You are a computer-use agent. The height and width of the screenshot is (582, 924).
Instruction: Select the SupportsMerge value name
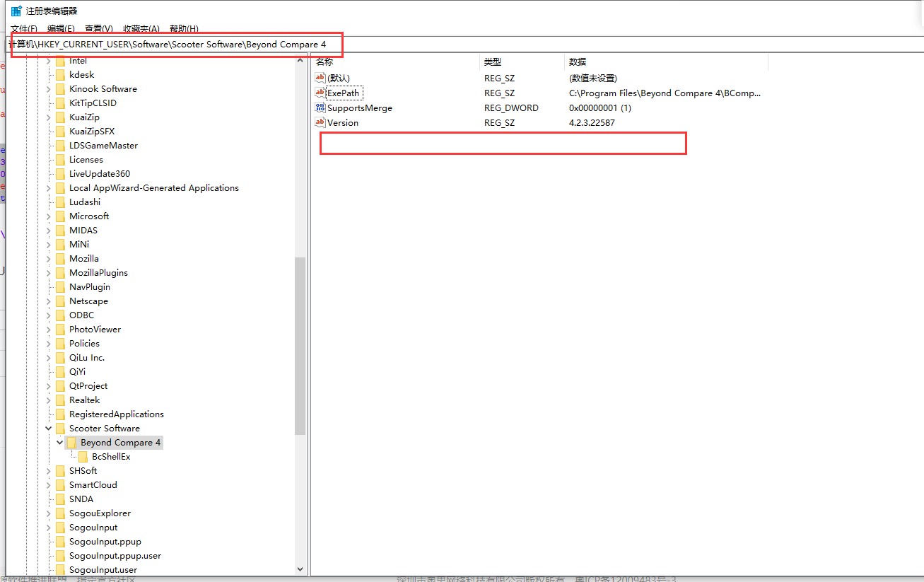coord(360,108)
